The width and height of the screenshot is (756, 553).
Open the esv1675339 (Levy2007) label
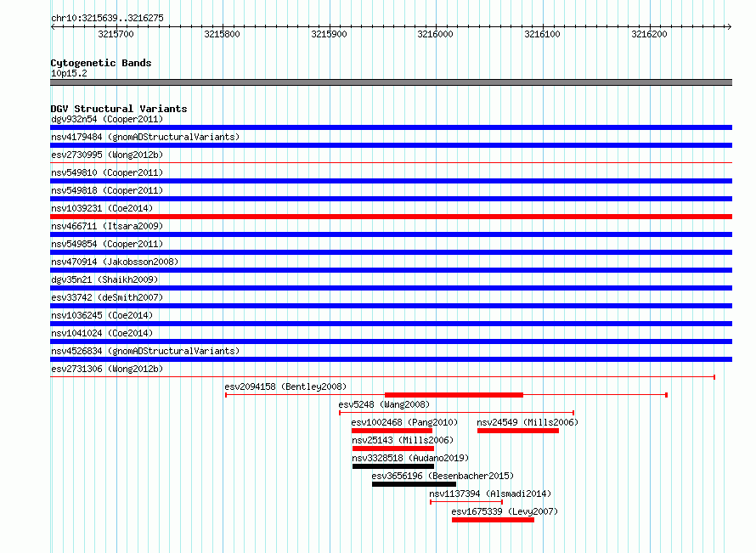pyautogui.click(x=505, y=511)
